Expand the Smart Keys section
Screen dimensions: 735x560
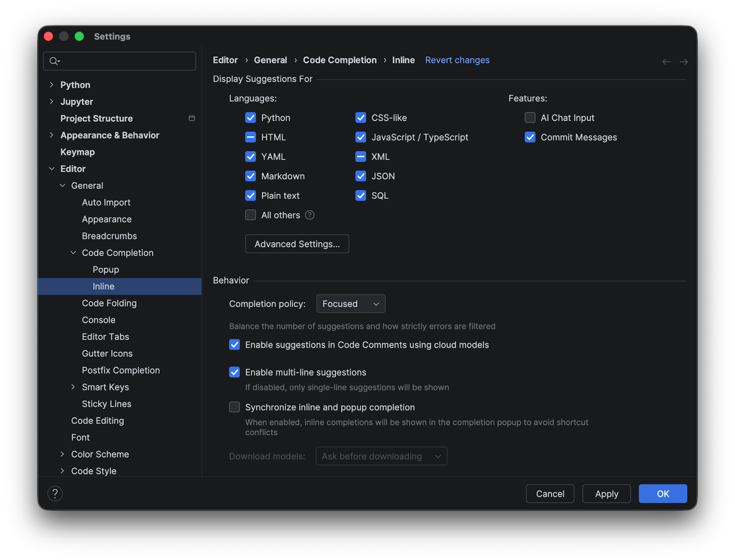[73, 387]
